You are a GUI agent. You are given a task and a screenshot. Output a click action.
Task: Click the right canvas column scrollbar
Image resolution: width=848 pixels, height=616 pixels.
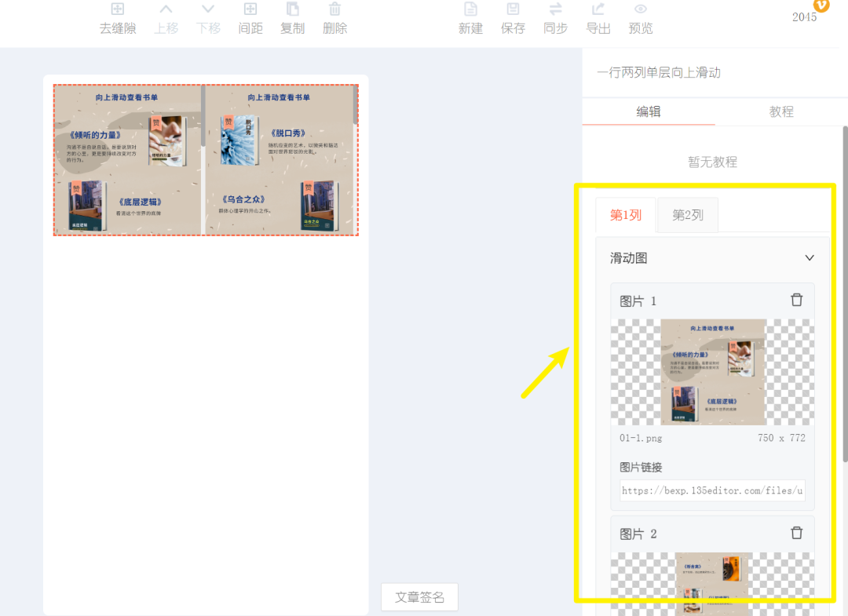coord(356,106)
